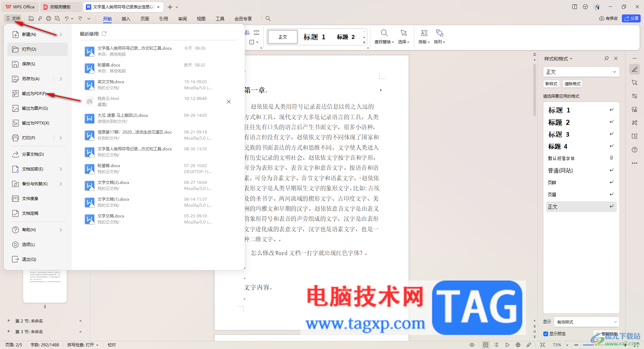The height and width of the screenshot is (349, 644).
Task: Switch to the 页面 ribbon tab
Action: point(145,19)
